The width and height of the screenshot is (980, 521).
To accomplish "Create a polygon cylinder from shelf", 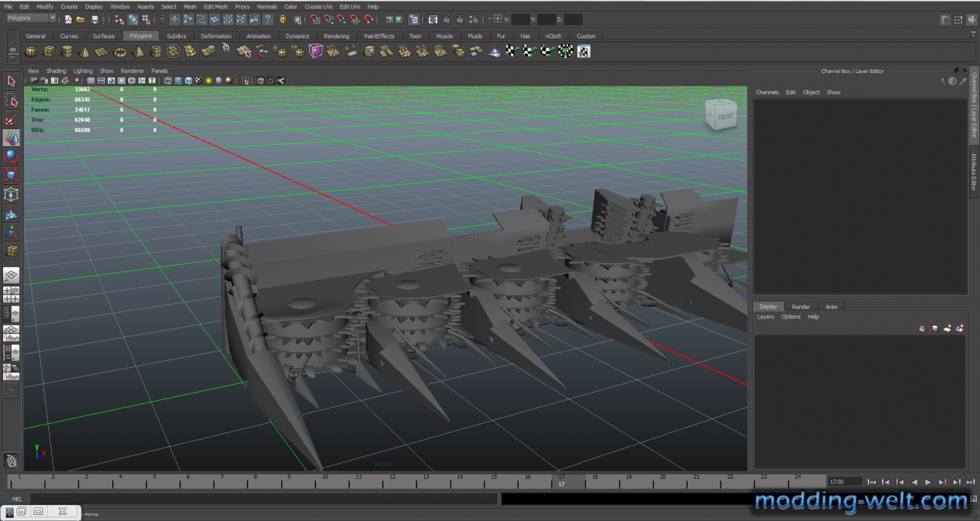I will click(x=67, y=51).
